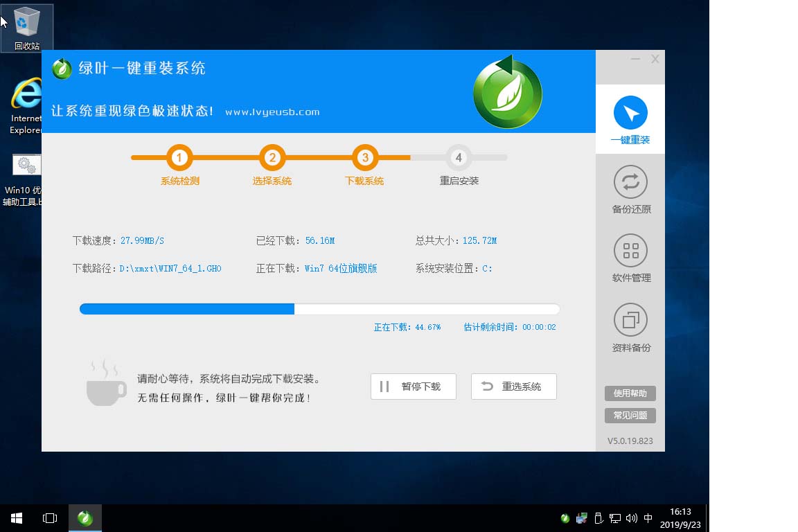Viewport: 798px width, 532px height.
Task: Click the install location C: value
Action: pos(487,268)
